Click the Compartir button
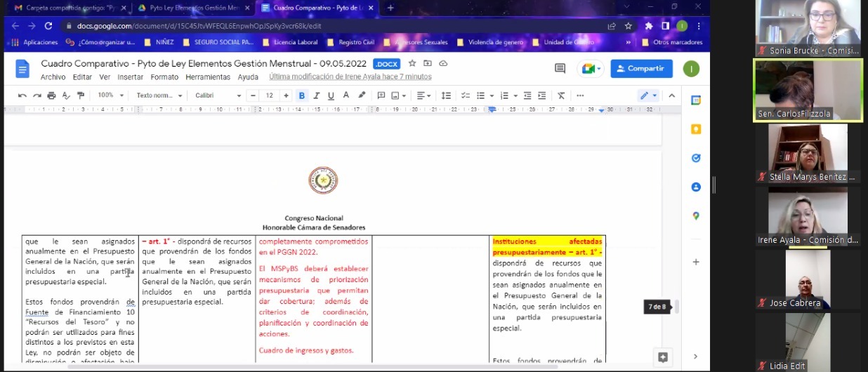 [x=642, y=69]
